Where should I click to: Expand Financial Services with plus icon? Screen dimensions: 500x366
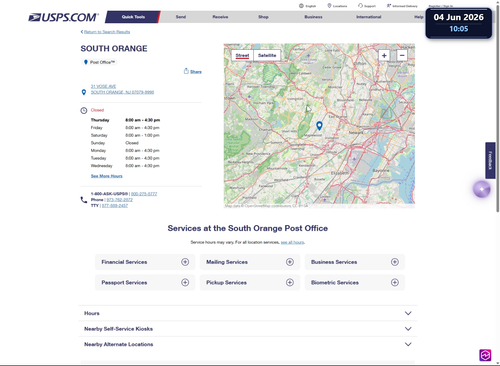click(185, 262)
